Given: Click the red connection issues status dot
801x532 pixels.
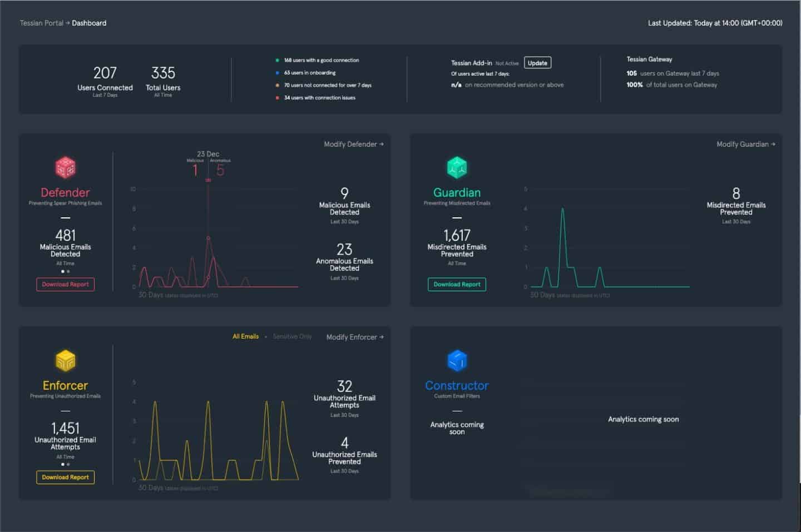Looking at the screenshot, I should tap(277, 98).
